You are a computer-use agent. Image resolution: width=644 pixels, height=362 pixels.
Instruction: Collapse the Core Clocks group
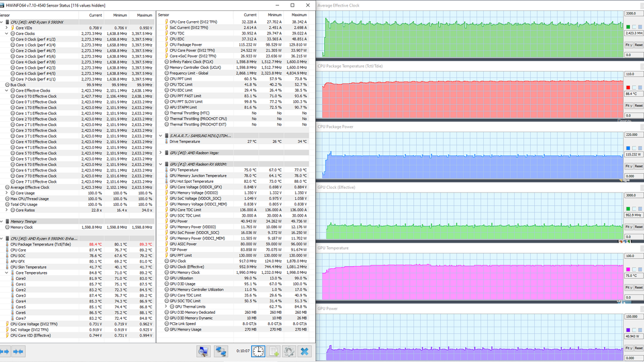point(7,34)
